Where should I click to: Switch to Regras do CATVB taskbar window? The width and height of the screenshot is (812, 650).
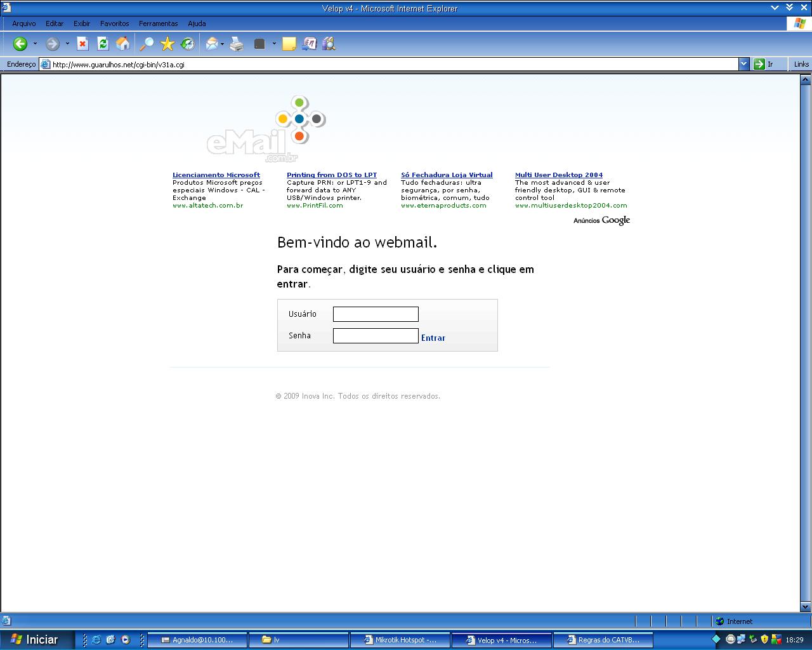[603, 640]
